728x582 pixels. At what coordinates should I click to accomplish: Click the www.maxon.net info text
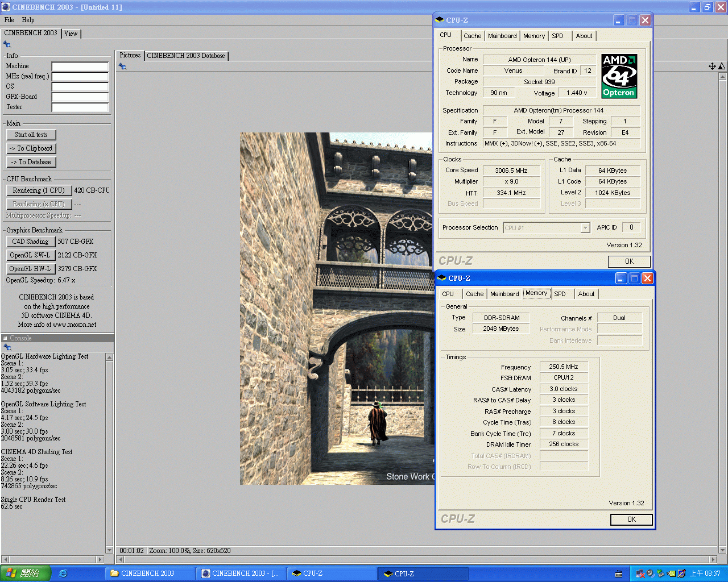(75, 325)
